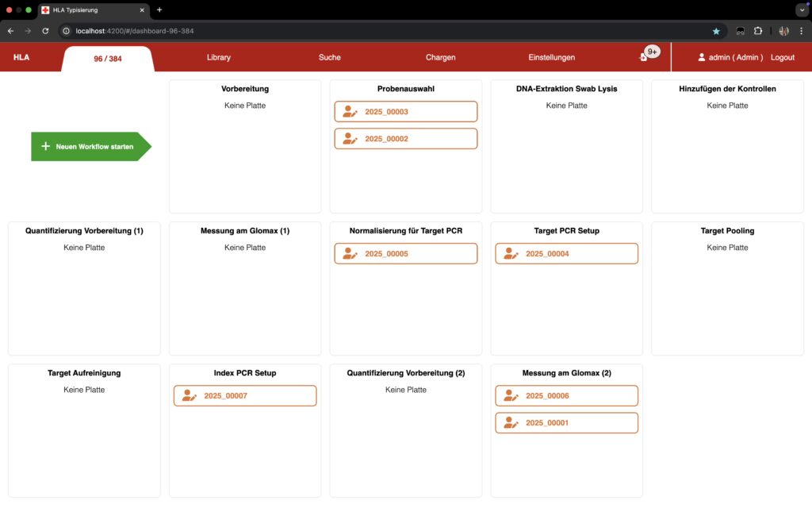Open plate 2025_00007 in Index PCR Setup
The height and width of the screenshot is (508, 812).
245,395
